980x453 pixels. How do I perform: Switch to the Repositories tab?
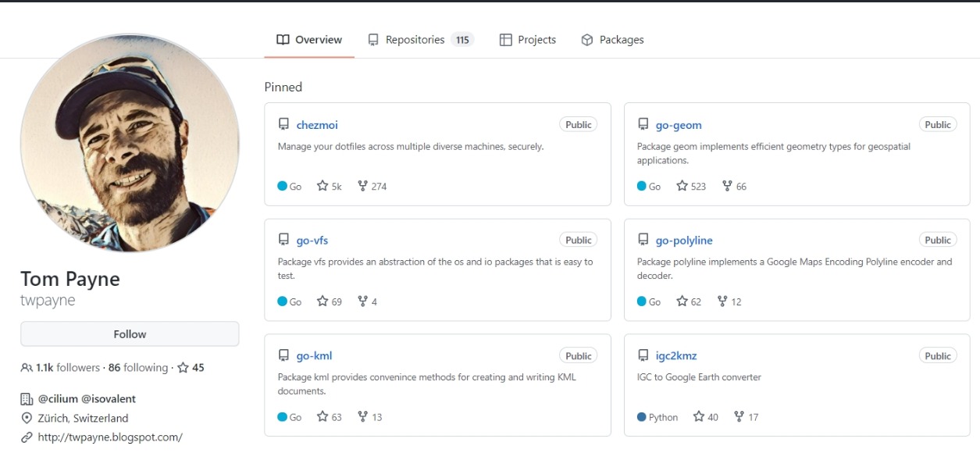[420, 40]
